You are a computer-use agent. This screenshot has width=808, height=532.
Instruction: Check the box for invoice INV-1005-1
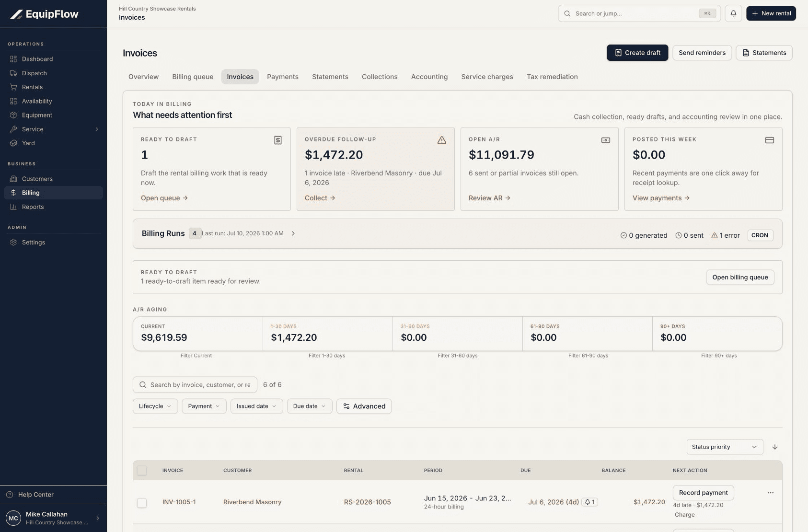[x=142, y=503]
